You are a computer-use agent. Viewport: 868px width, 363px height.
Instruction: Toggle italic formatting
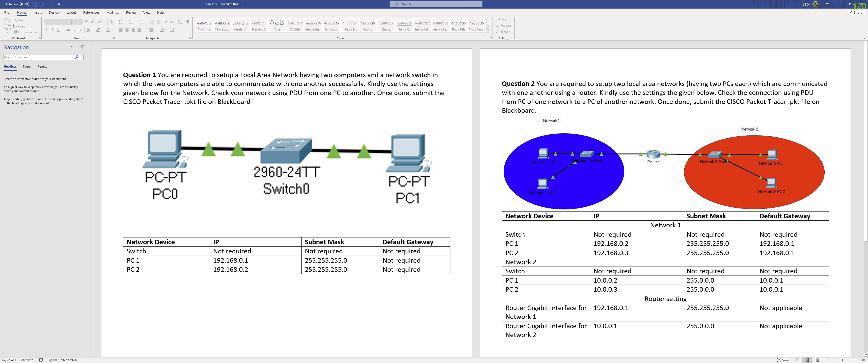(52, 30)
